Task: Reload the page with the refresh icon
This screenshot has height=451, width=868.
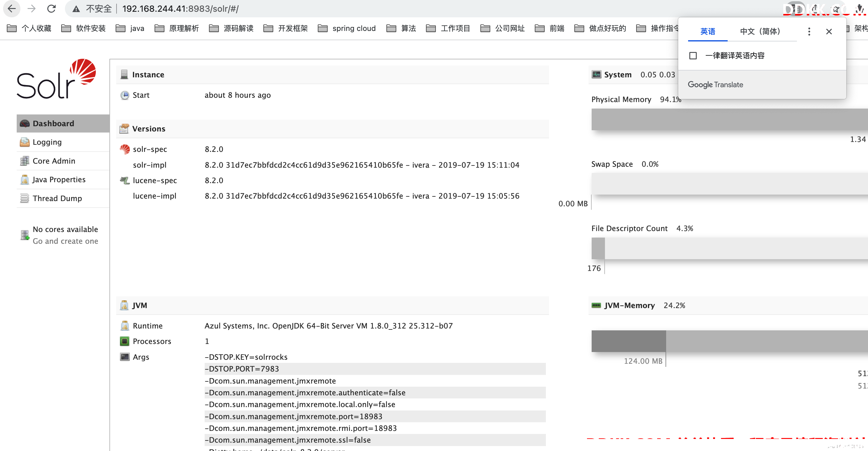Action: pyautogui.click(x=51, y=8)
